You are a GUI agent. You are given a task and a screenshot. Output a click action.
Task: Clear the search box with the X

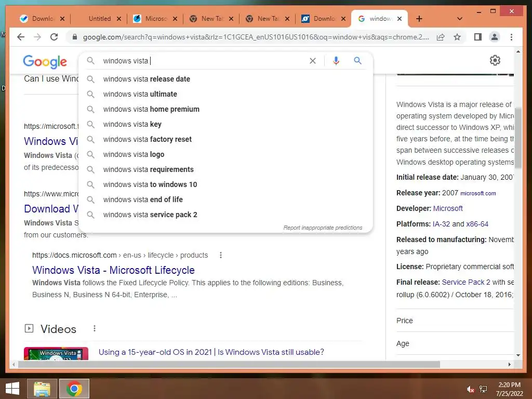pos(312,61)
